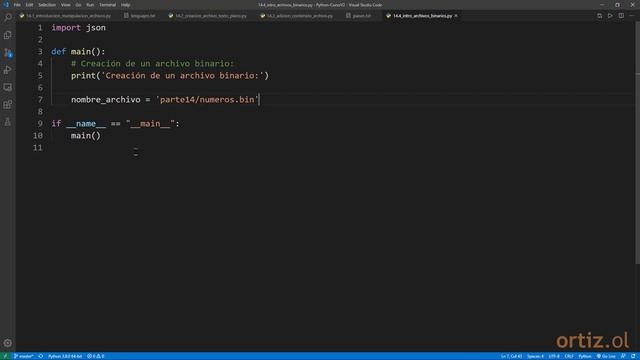Open the Help menu
The width and height of the screenshot is (640, 360).
point(126,5)
